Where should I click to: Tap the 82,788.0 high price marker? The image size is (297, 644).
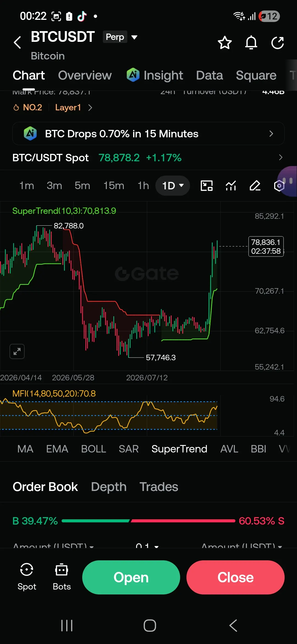tap(68, 226)
